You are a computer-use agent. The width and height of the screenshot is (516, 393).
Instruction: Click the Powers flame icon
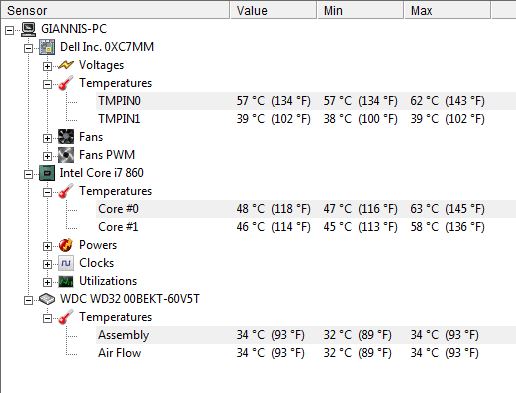[x=66, y=245]
